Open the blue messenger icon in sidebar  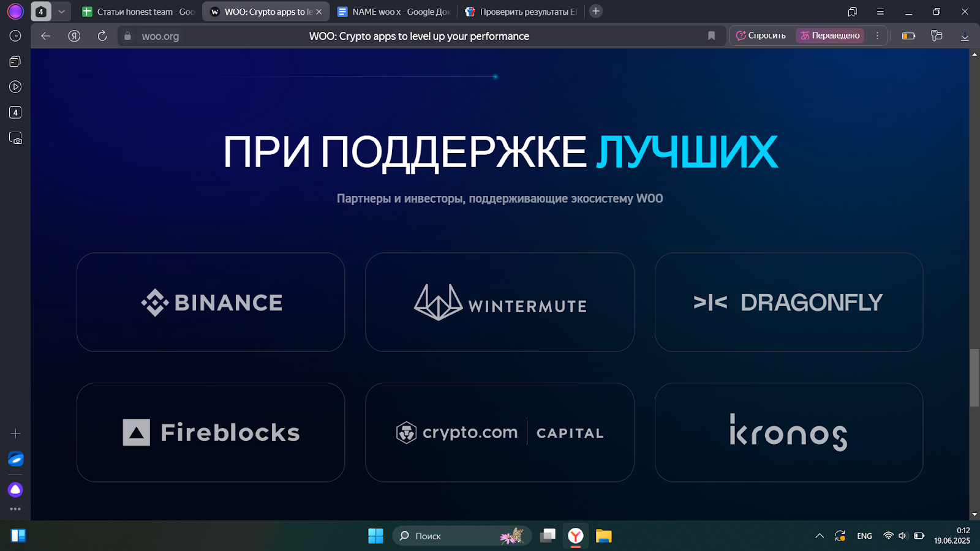(15, 459)
